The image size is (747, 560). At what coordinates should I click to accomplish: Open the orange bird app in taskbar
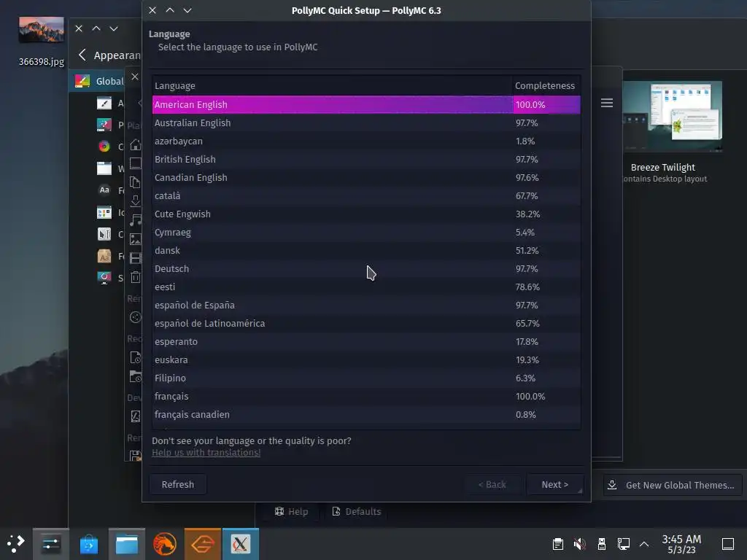165,544
